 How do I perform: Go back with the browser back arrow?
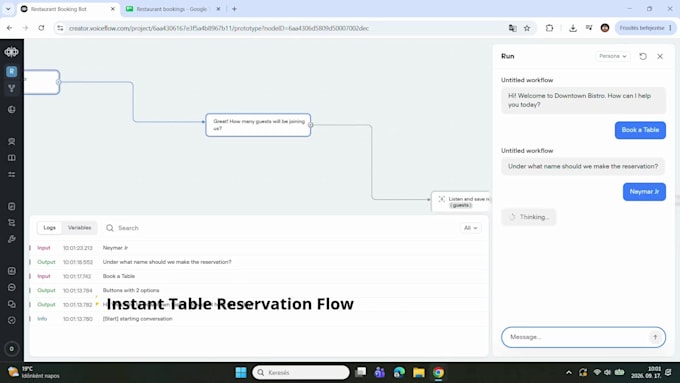(x=10, y=28)
